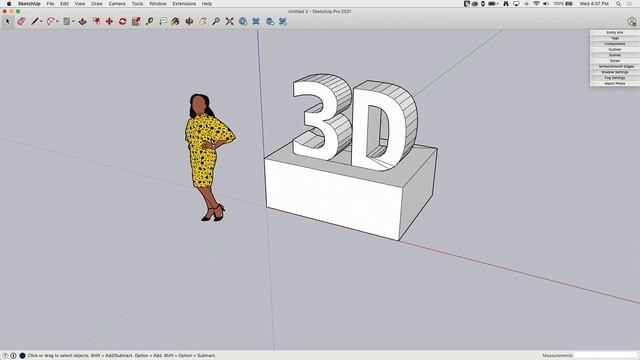Open the Apple menu
This screenshot has height=360, width=640.
[x=9, y=4]
